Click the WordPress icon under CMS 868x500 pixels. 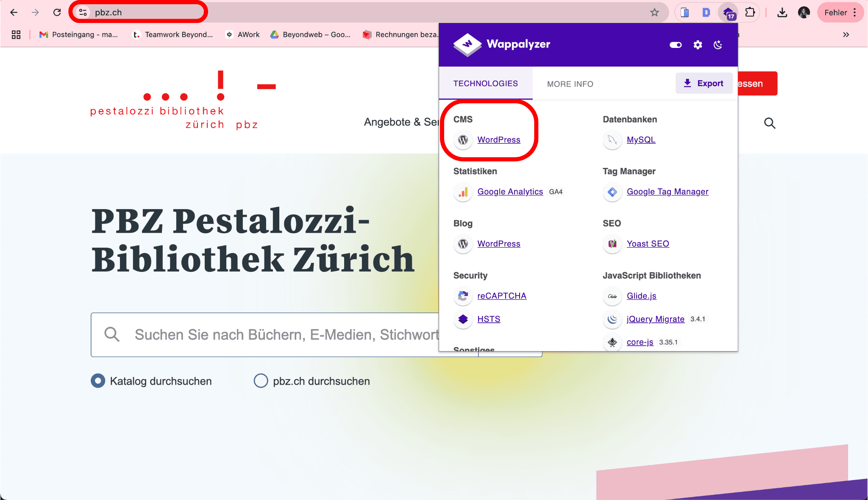[x=463, y=140]
